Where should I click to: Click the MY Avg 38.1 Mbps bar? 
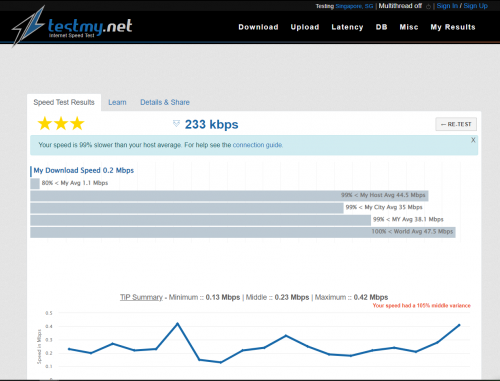click(200, 220)
